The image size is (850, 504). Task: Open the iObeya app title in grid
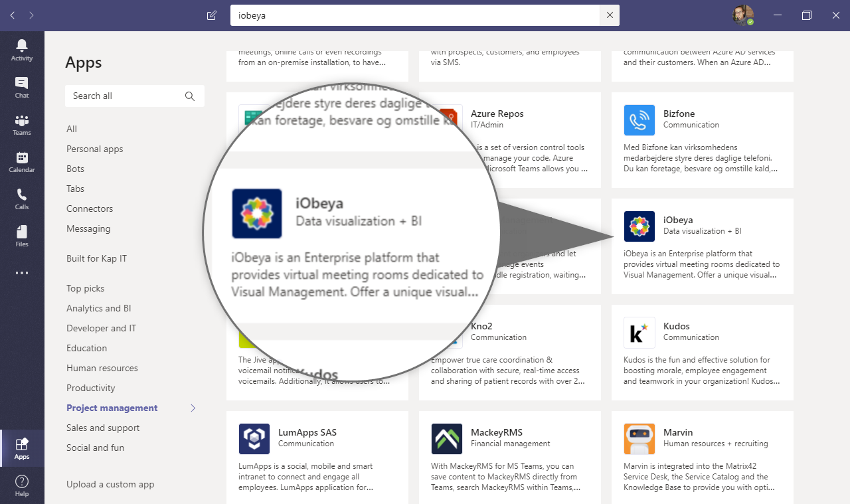click(x=678, y=220)
